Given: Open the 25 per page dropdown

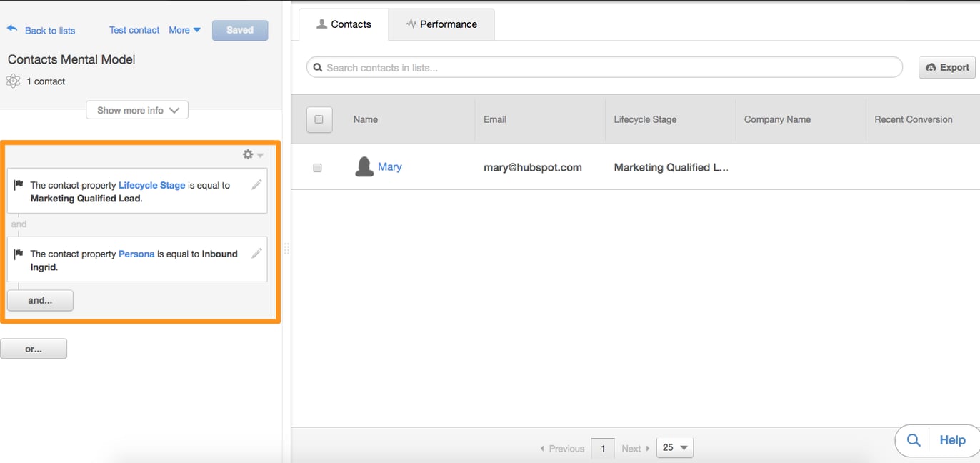Looking at the screenshot, I should [674, 447].
